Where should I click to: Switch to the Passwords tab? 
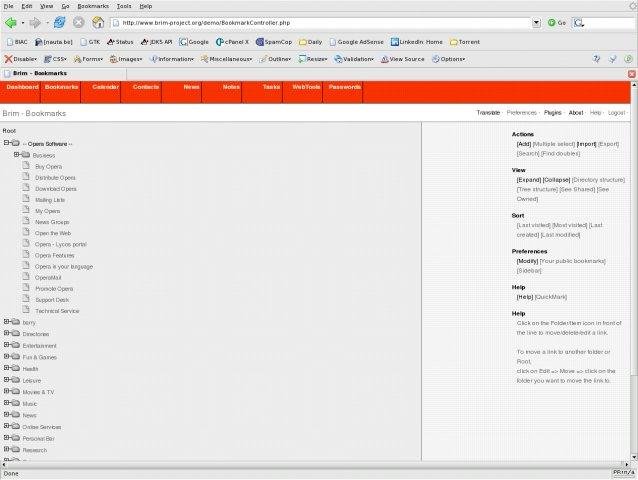pos(345,88)
